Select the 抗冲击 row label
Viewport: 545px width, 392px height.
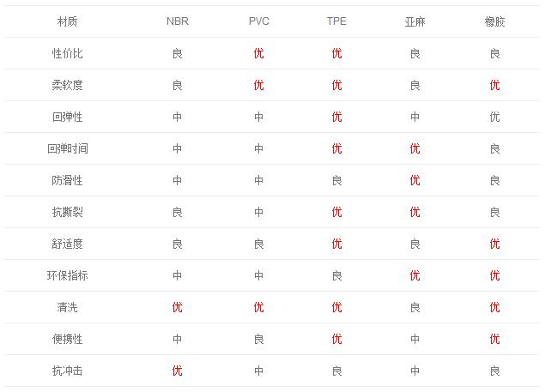[x=67, y=371]
